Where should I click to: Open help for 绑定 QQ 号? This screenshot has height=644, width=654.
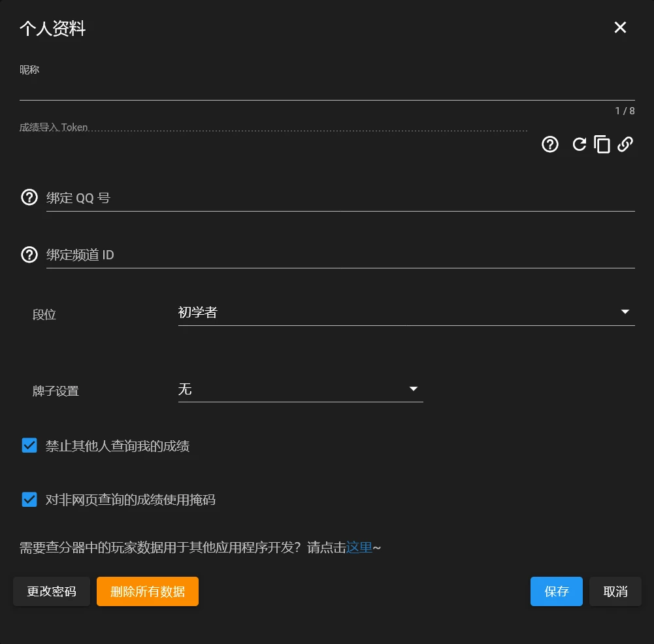[x=29, y=197]
